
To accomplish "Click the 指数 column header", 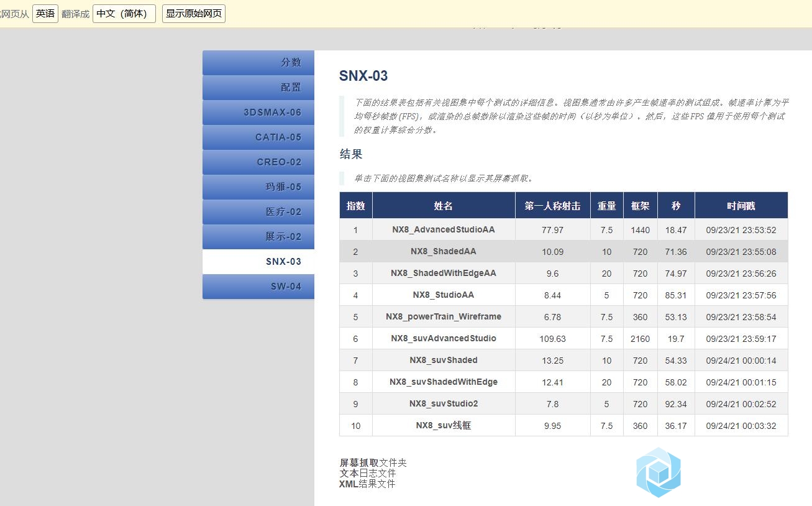I will point(356,206).
